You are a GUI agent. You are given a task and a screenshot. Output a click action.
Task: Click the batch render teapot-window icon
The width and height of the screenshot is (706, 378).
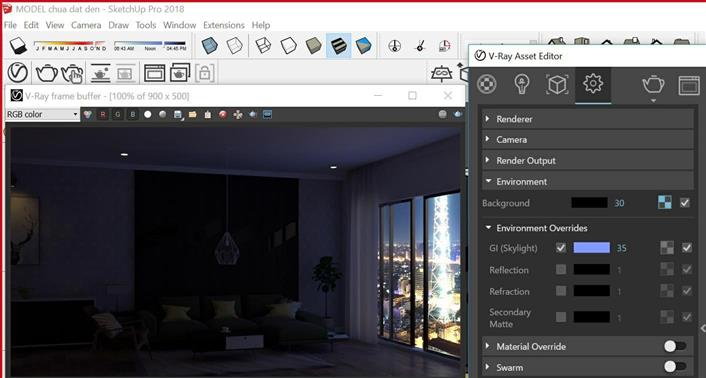click(x=180, y=72)
